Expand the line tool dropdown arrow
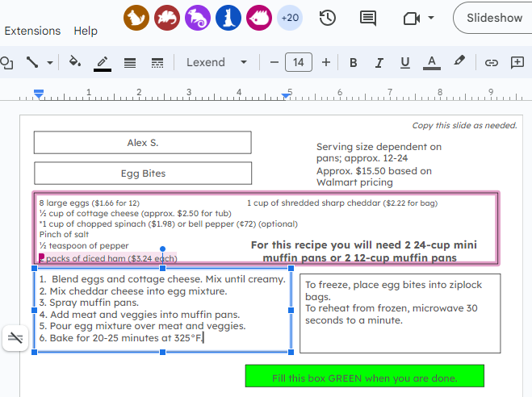532x397 pixels. (50, 62)
